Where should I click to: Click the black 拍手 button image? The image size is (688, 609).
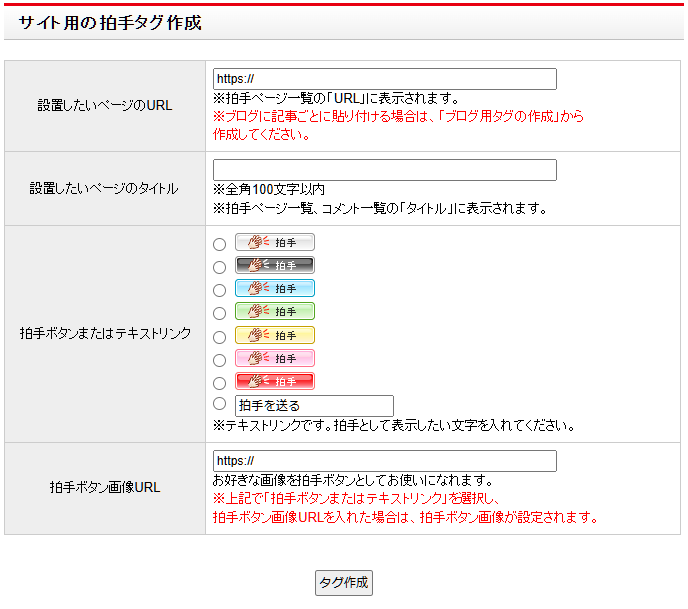275,265
